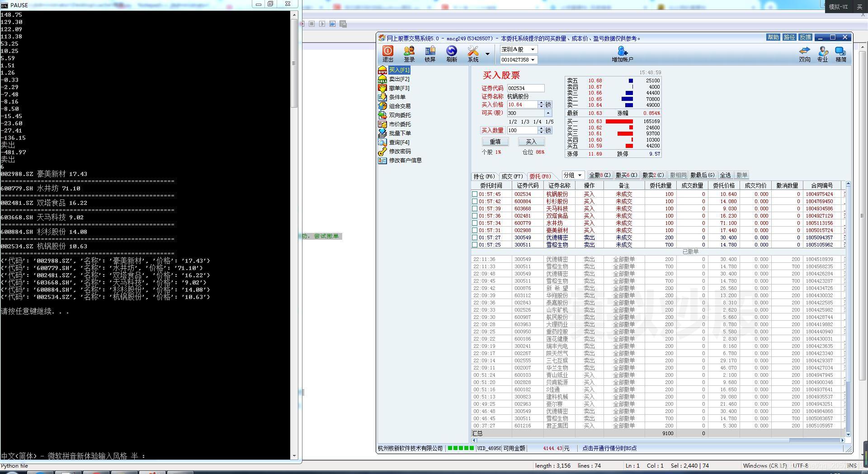Click the 刷新 refresh icon
The width and height of the screenshot is (868, 474).
pos(452,54)
